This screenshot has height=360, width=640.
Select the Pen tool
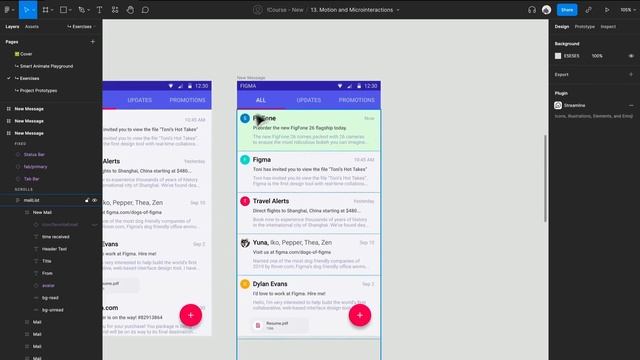(x=82, y=10)
